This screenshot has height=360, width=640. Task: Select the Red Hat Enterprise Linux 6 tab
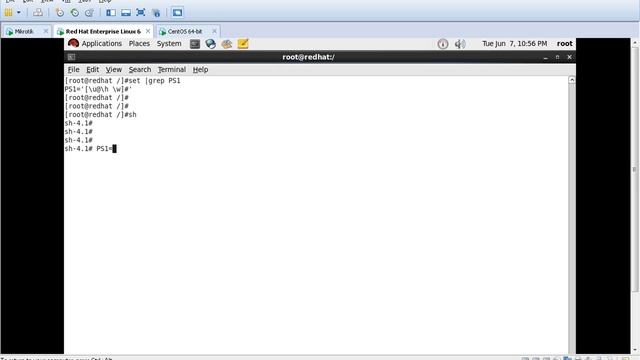point(103,31)
